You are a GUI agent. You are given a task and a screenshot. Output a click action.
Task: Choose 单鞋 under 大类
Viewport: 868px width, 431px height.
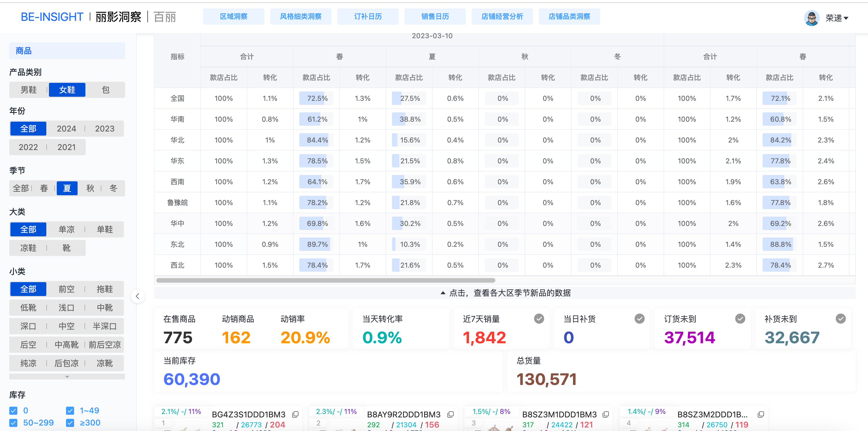click(105, 229)
